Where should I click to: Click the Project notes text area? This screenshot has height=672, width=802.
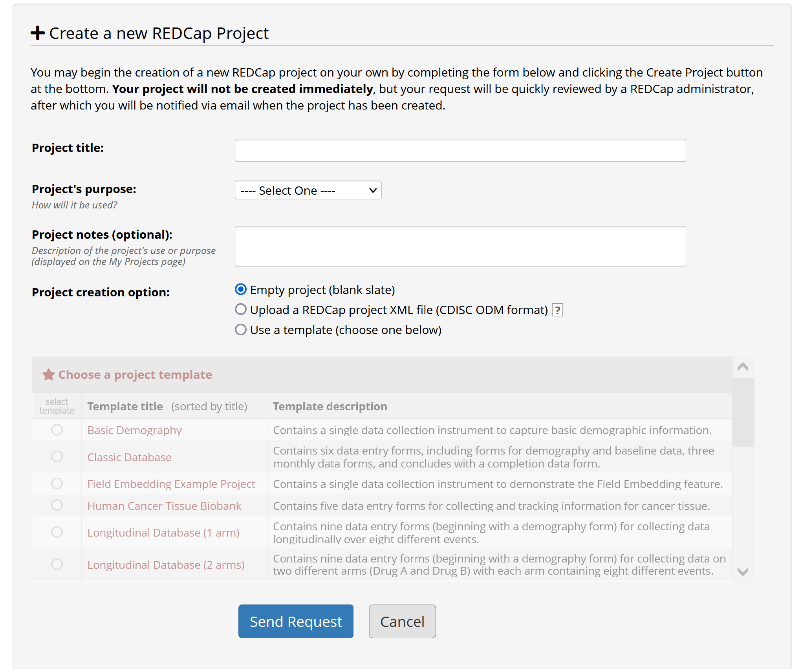pyautogui.click(x=460, y=246)
